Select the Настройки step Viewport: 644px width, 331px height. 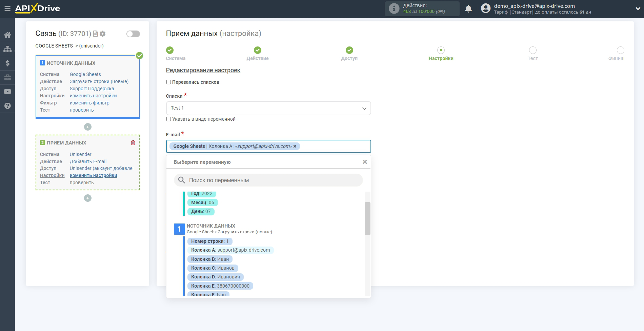[441, 50]
